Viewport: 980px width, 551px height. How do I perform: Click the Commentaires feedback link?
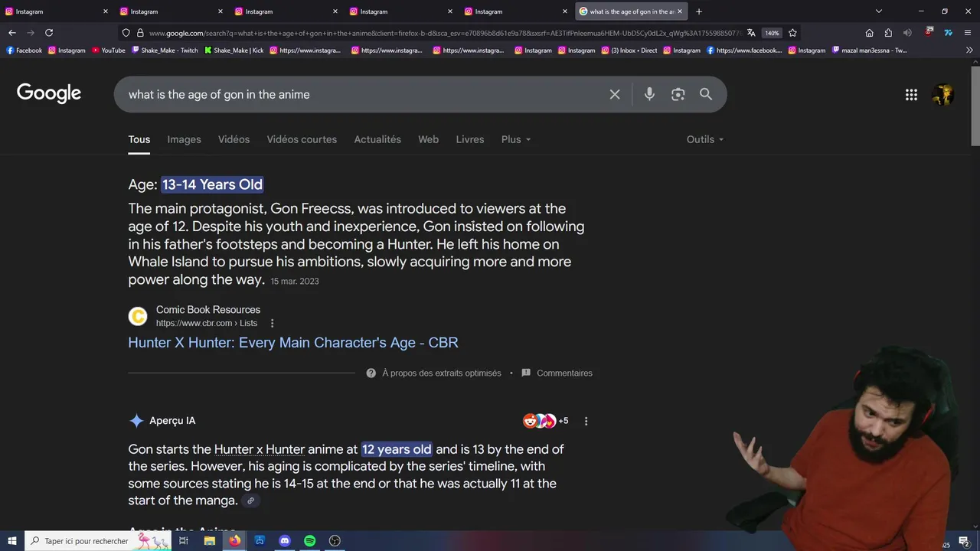tap(564, 373)
